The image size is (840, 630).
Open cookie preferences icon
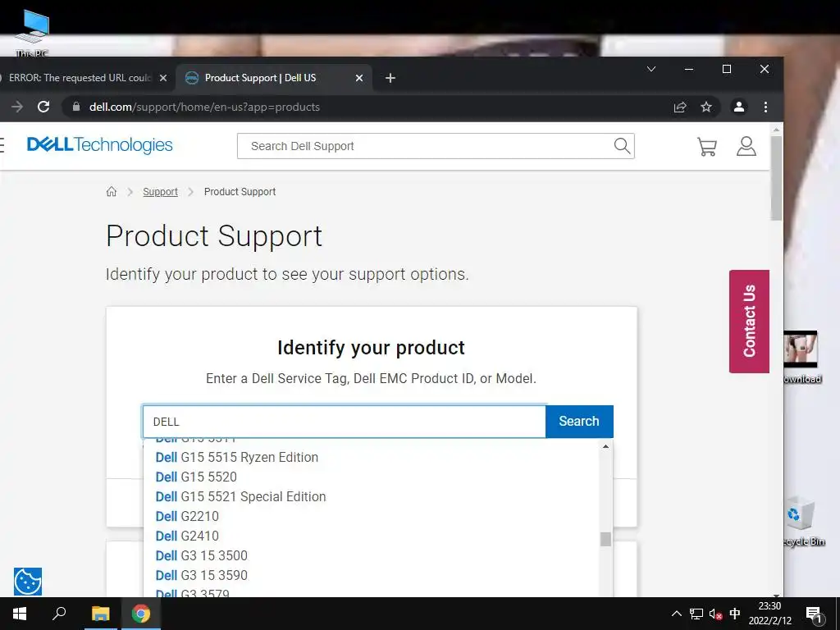(x=28, y=582)
